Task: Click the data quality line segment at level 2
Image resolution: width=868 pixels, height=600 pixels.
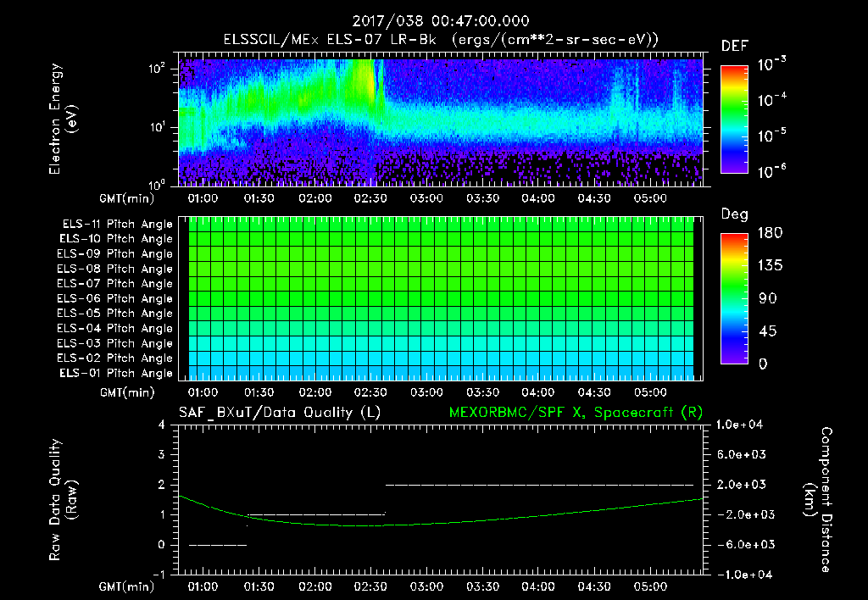Action: coord(540,485)
